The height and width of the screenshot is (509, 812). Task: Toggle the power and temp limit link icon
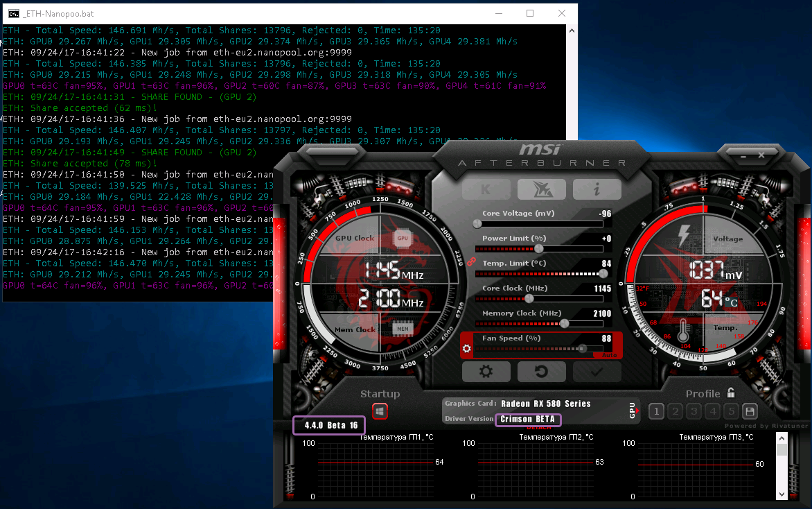point(469,262)
